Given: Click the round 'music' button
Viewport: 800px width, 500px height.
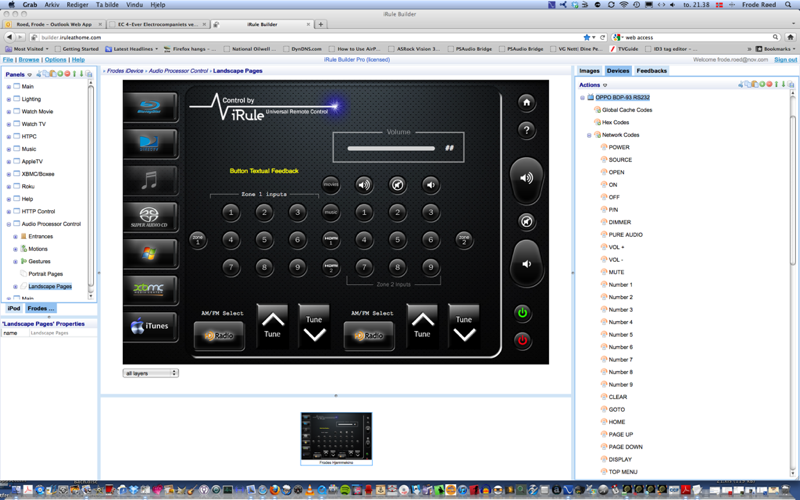Looking at the screenshot, I should (331, 212).
